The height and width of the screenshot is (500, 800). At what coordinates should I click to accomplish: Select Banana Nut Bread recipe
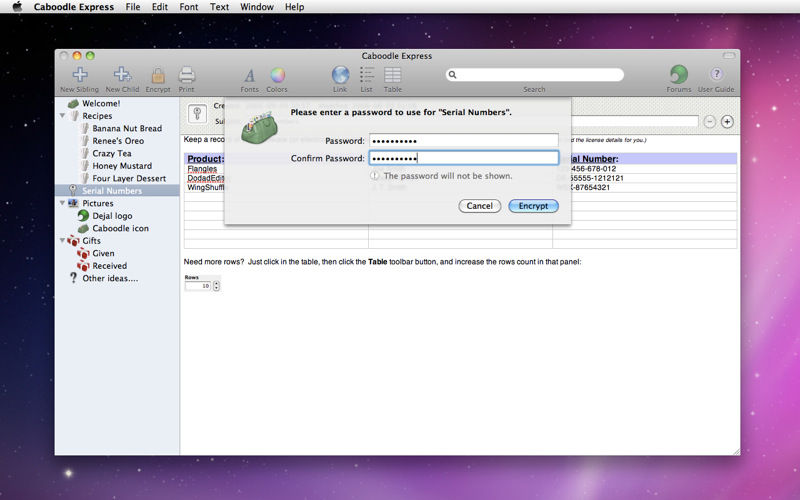coord(127,129)
